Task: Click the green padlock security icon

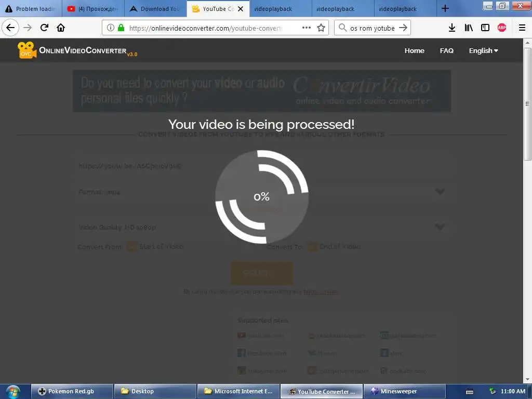Action: pyautogui.click(x=121, y=28)
